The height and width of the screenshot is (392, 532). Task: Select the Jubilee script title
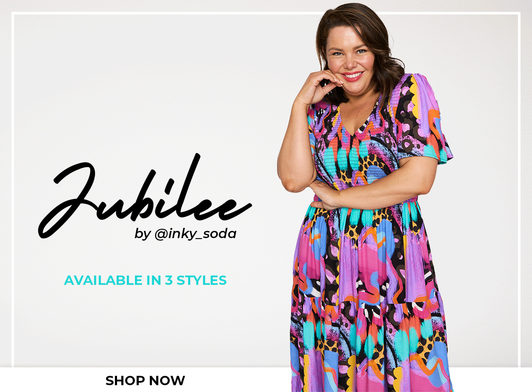tap(145, 196)
